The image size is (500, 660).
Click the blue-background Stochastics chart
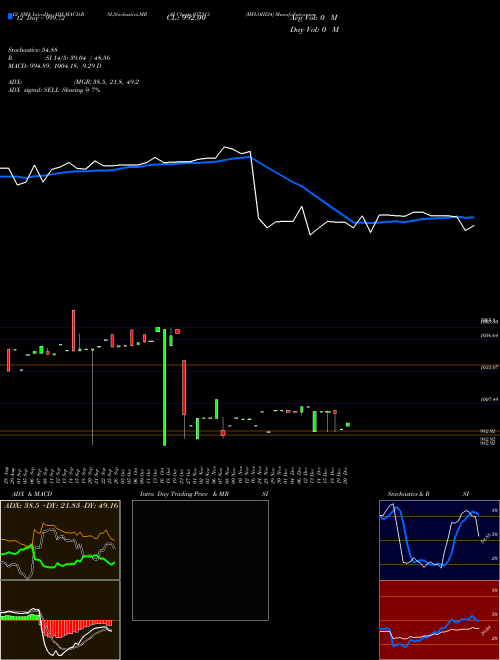[x=439, y=540]
